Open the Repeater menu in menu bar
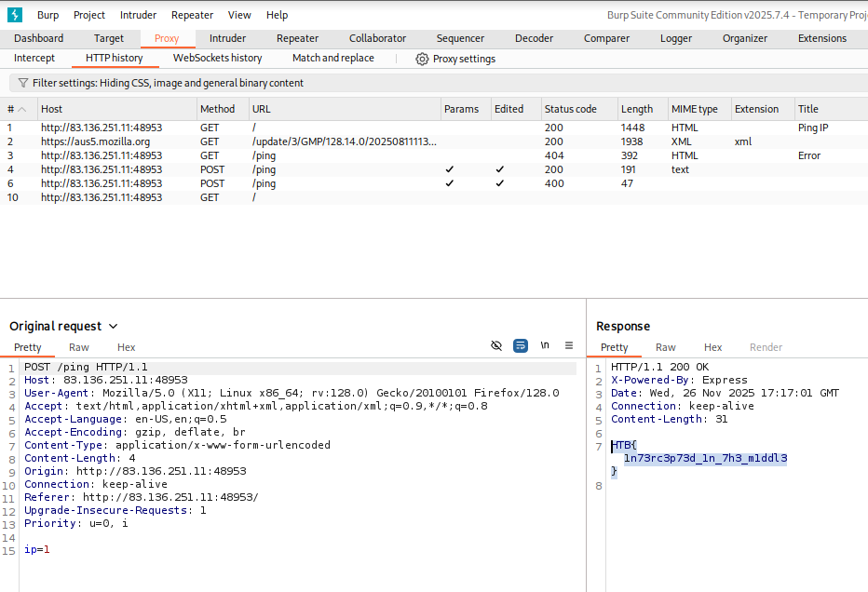 point(193,15)
